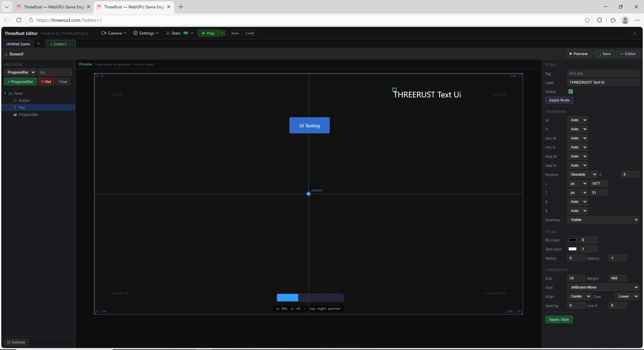The width and height of the screenshot is (644, 350).
Task: Click the green Play button
Action: pos(208,33)
